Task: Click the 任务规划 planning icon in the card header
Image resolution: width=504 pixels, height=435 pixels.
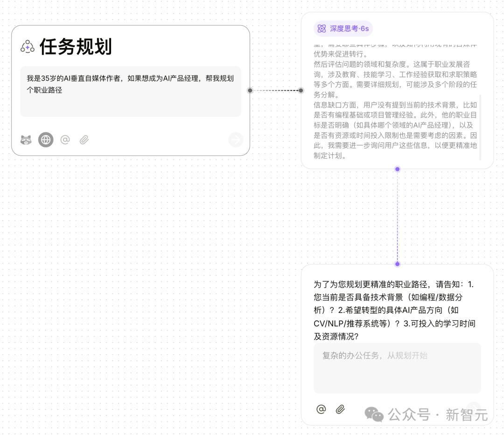Action: click(28, 47)
